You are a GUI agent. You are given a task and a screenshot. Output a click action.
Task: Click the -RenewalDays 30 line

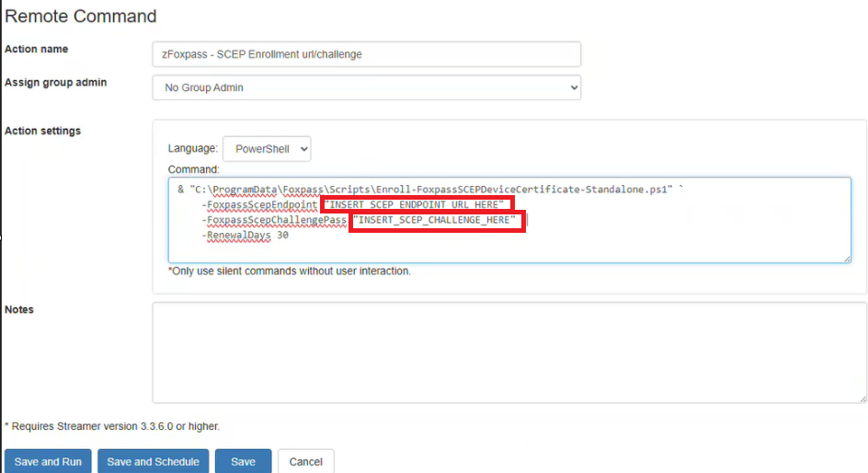click(x=246, y=235)
